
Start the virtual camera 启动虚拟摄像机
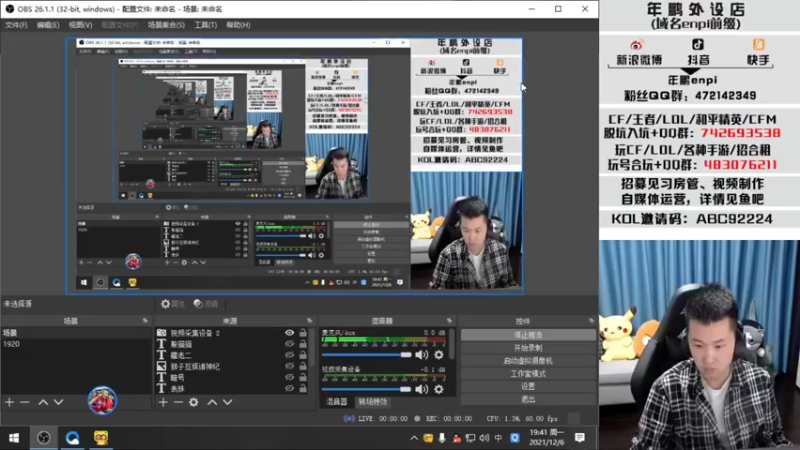click(x=528, y=361)
